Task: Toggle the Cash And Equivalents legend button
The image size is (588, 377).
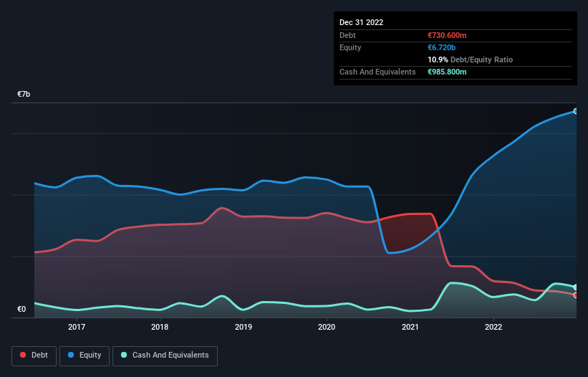Action: tap(165, 355)
